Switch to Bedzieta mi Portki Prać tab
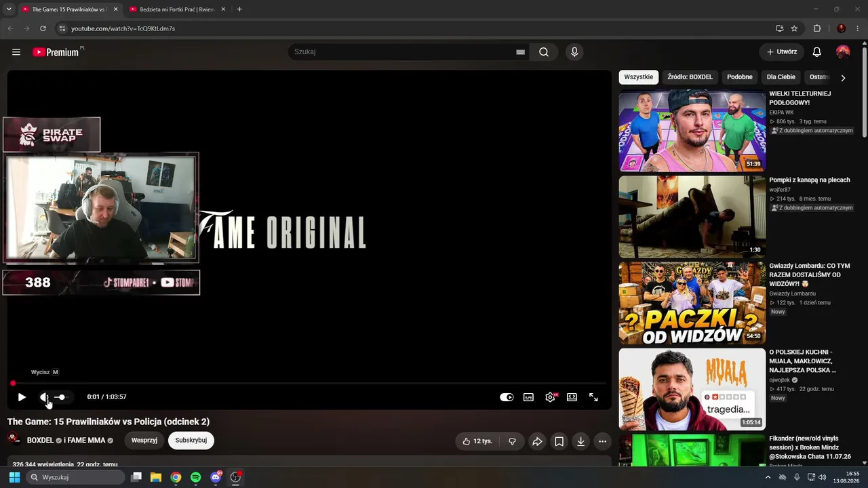Image resolution: width=868 pixels, height=488 pixels. [x=178, y=9]
